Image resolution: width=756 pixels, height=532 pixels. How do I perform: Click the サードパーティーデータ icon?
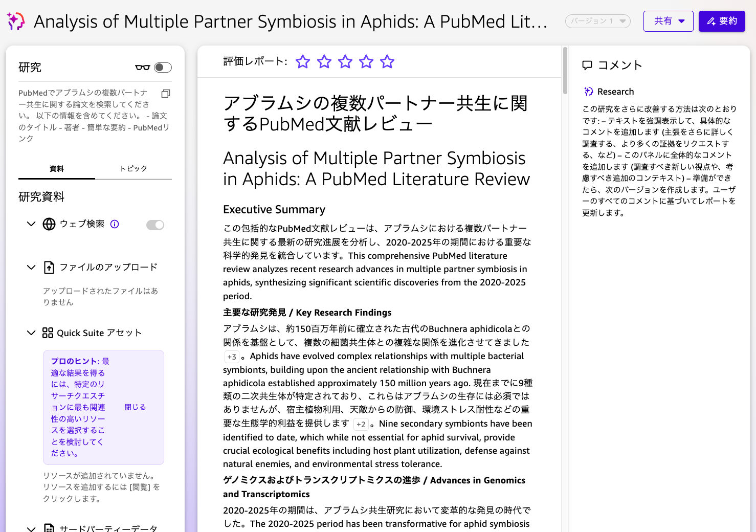tap(49, 528)
